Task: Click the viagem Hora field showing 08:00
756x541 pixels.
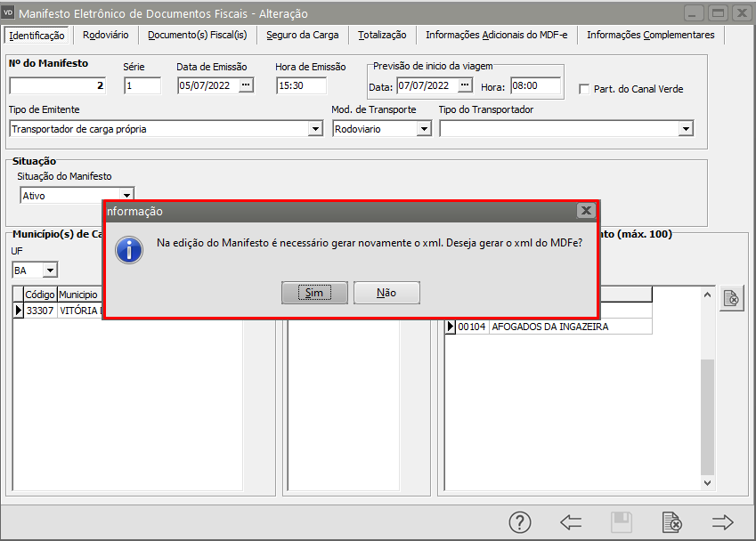Action: click(535, 85)
